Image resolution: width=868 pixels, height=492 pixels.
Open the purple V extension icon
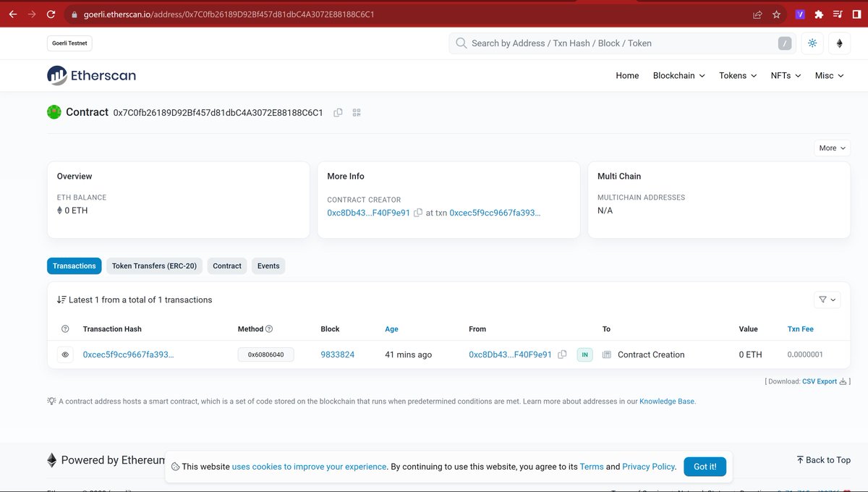click(x=800, y=14)
